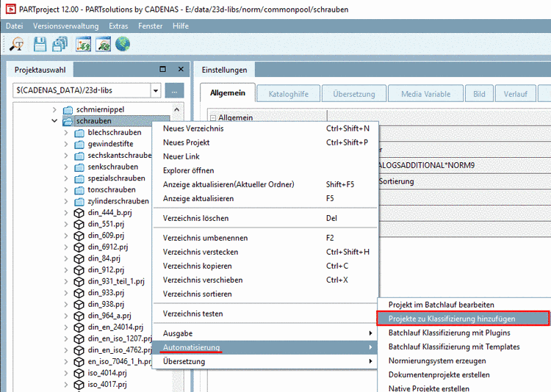The height and width of the screenshot is (392, 551).
Task: Choose Verzeichnis umbenennen
Action: click(266, 238)
